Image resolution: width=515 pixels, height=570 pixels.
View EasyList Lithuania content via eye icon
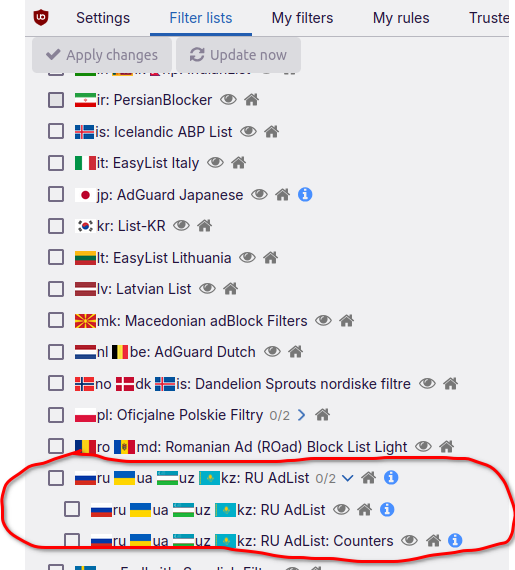point(248,258)
